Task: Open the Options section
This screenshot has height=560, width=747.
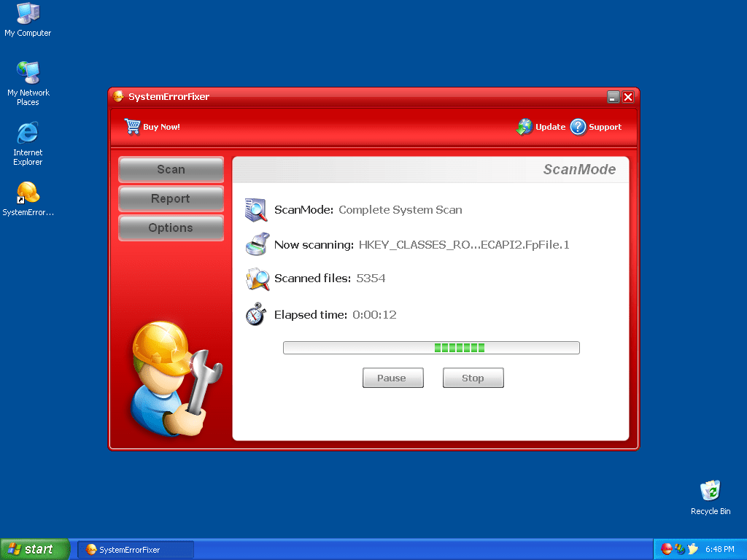Action: pyautogui.click(x=171, y=227)
